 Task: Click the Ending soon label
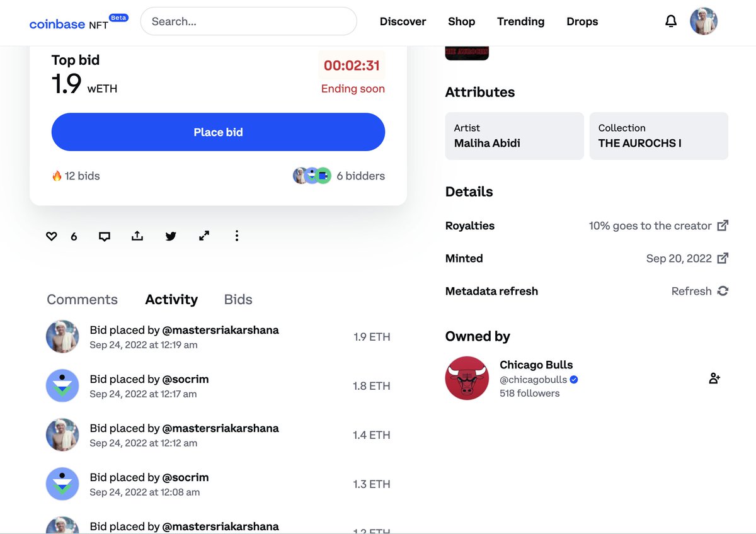[x=353, y=89]
